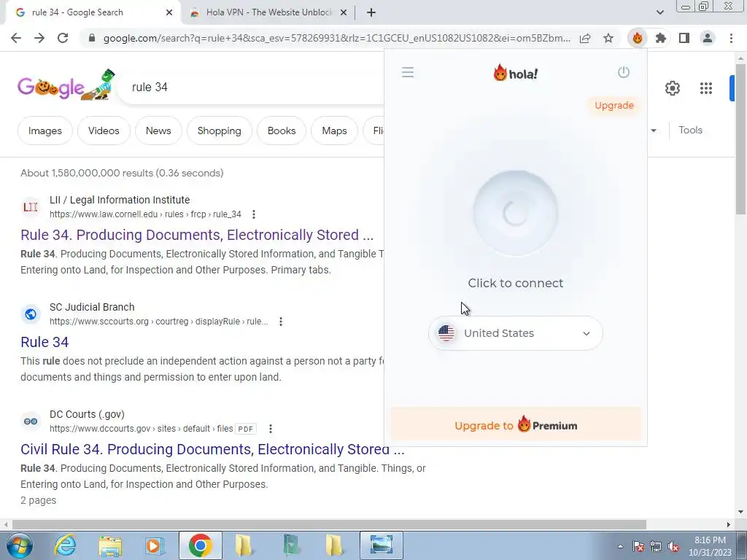The image size is (747, 560).
Task: Click the circular connect button
Action: (516, 213)
